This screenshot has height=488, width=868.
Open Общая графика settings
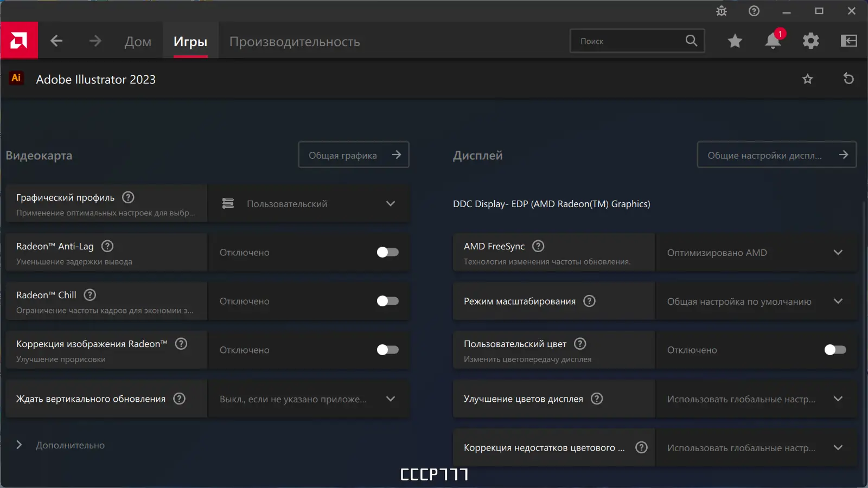[x=354, y=155]
